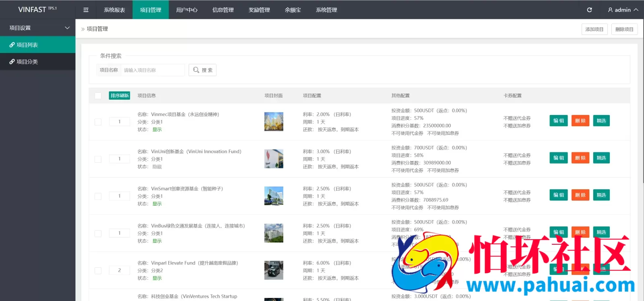644x301 pixels.
Task: Click the 其他配置 column header
Action: (x=400, y=96)
